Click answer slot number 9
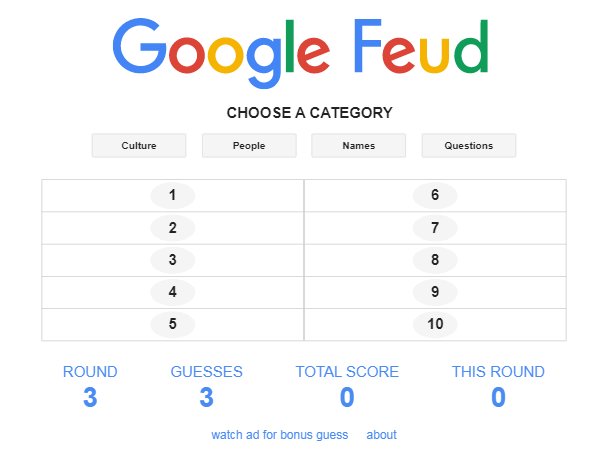 (435, 292)
